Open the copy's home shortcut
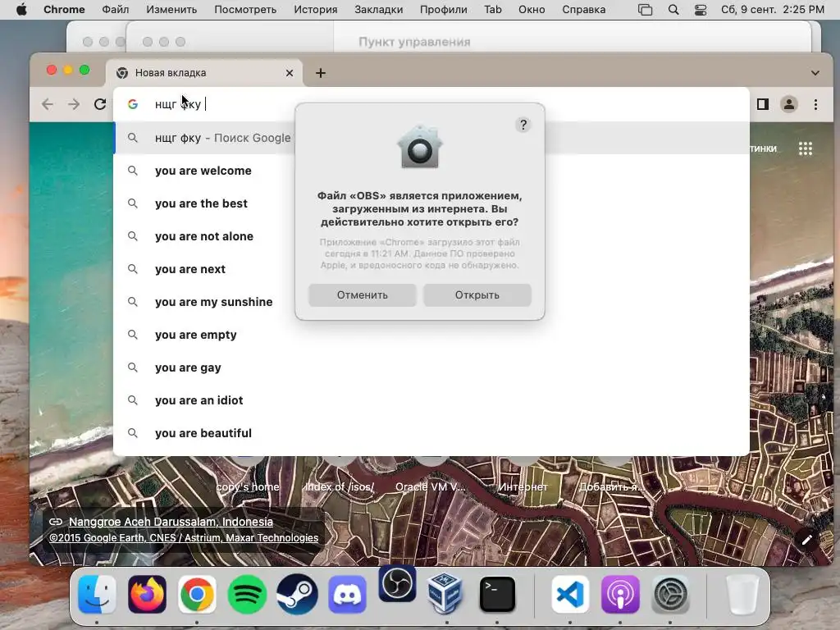Image resolution: width=840 pixels, height=630 pixels. point(248,487)
